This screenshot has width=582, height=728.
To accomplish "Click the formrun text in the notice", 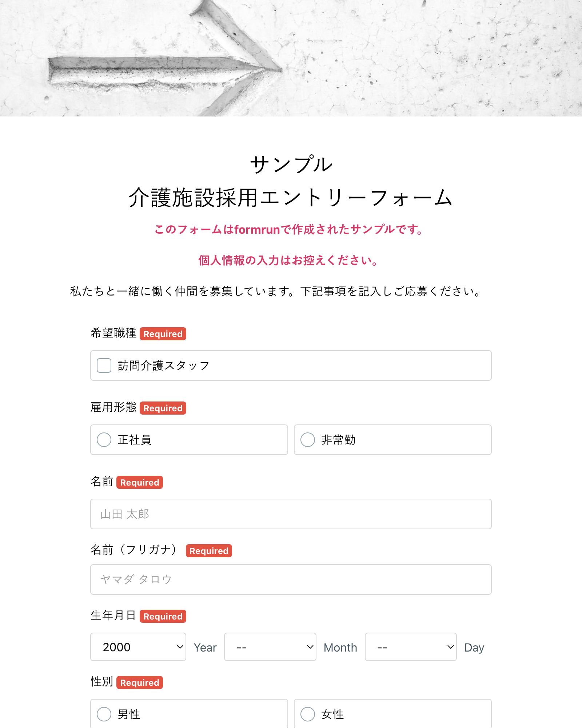I will pos(257,229).
